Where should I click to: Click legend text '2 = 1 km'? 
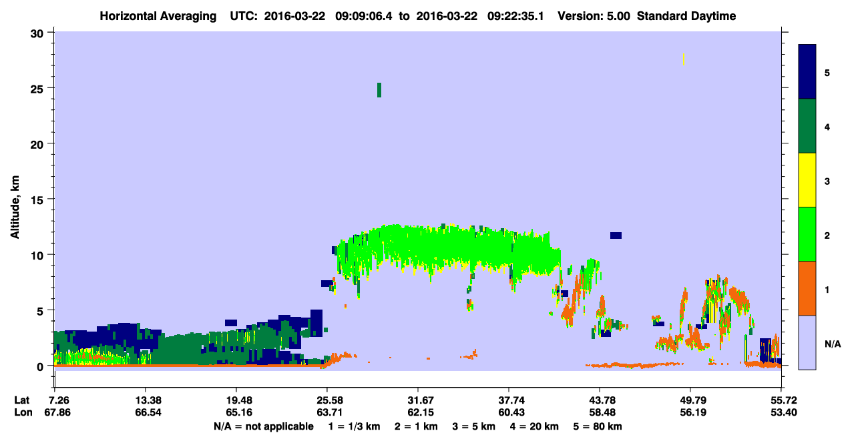(x=416, y=426)
